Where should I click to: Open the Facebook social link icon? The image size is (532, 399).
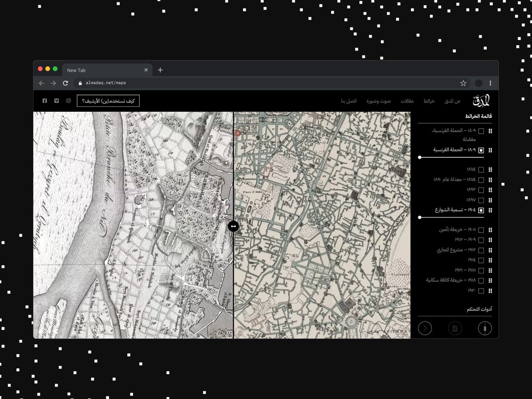pos(45,101)
